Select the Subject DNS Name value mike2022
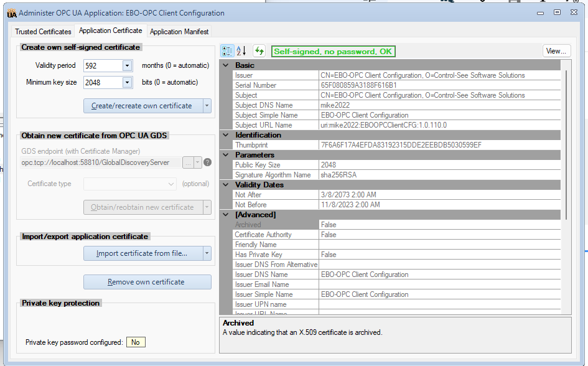The height and width of the screenshot is (366, 588). pyautogui.click(x=335, y=105)
